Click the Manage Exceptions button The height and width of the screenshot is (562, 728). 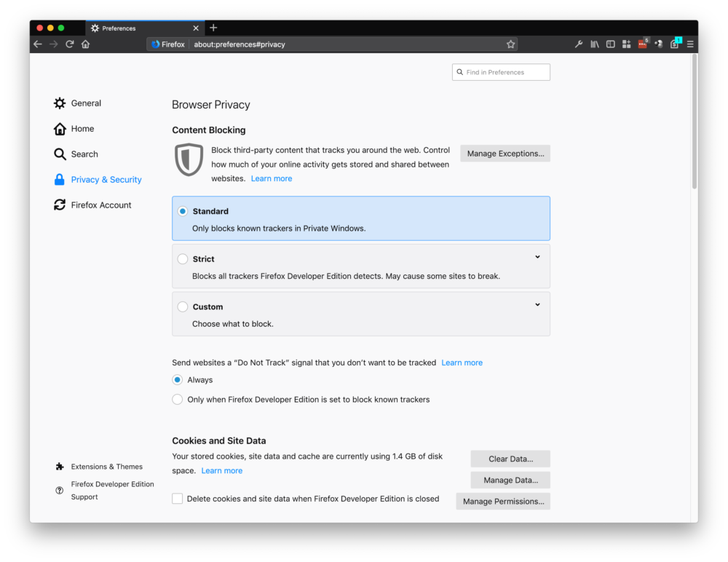pos(505,154)
